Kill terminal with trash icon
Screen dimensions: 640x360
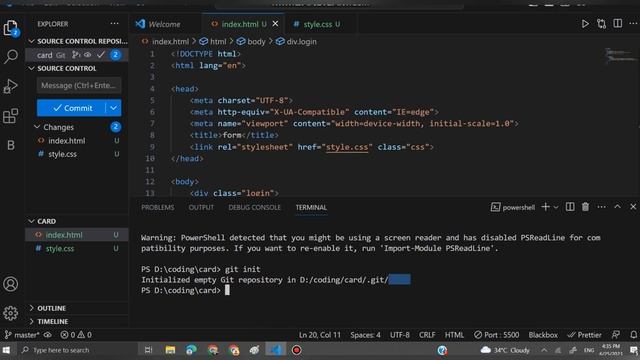pyautogui.click(x=585, y=207)
